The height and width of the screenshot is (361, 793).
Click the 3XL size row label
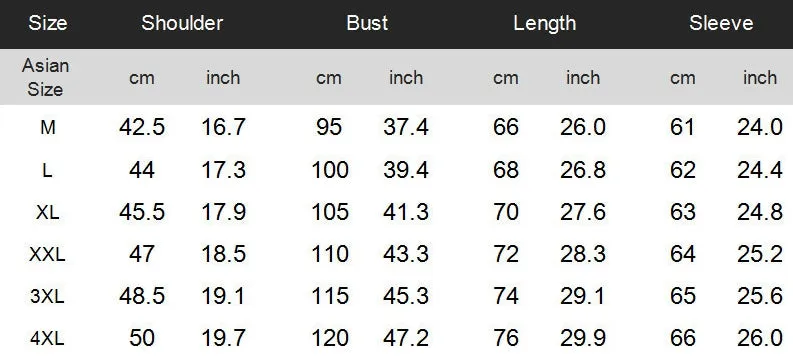pos(48,296)
